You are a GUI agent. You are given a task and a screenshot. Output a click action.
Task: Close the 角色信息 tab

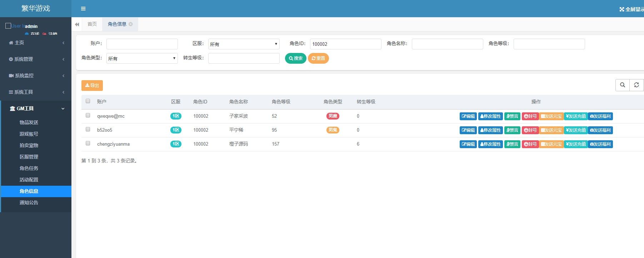[131, 24]
